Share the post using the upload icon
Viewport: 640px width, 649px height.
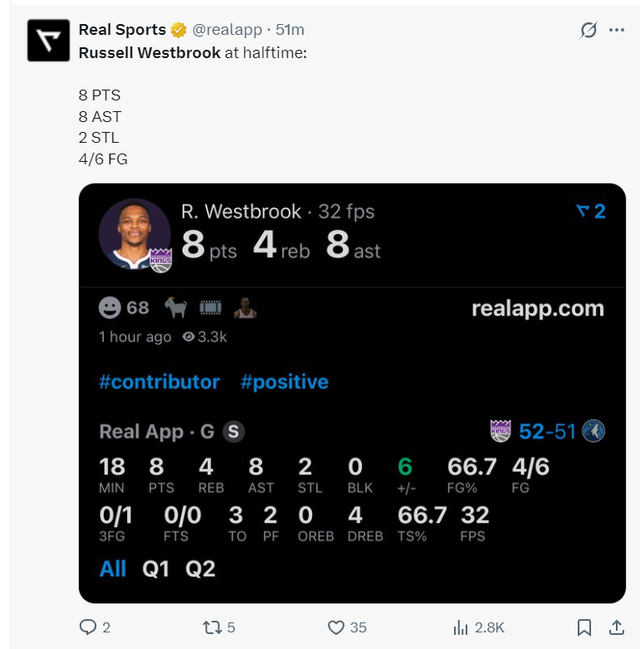[615, 627]
